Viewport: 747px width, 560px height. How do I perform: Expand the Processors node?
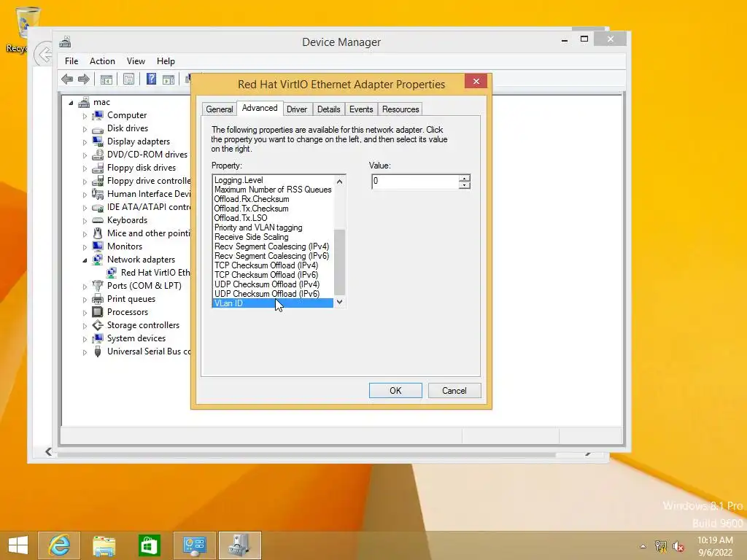(x=85, y=312)
